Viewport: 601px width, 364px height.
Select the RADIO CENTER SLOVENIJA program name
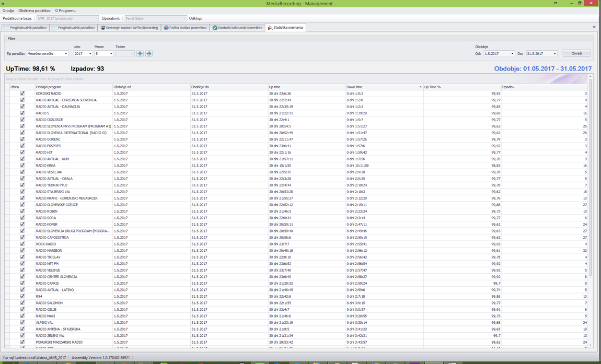(x=56, y=277)
